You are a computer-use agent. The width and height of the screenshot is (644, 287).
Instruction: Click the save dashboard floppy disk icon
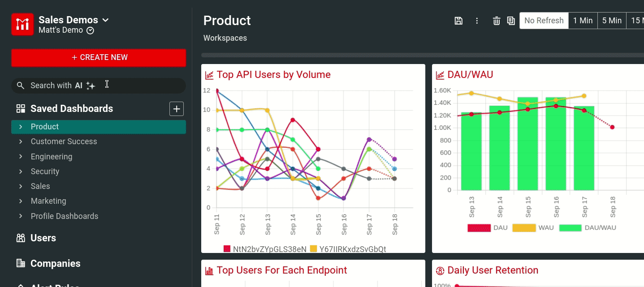pos(458,21)
